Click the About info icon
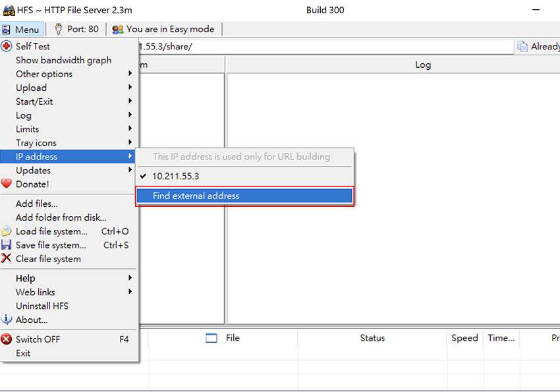The height and width of the screenshot is (392, 560). click(x=7, y=320)
